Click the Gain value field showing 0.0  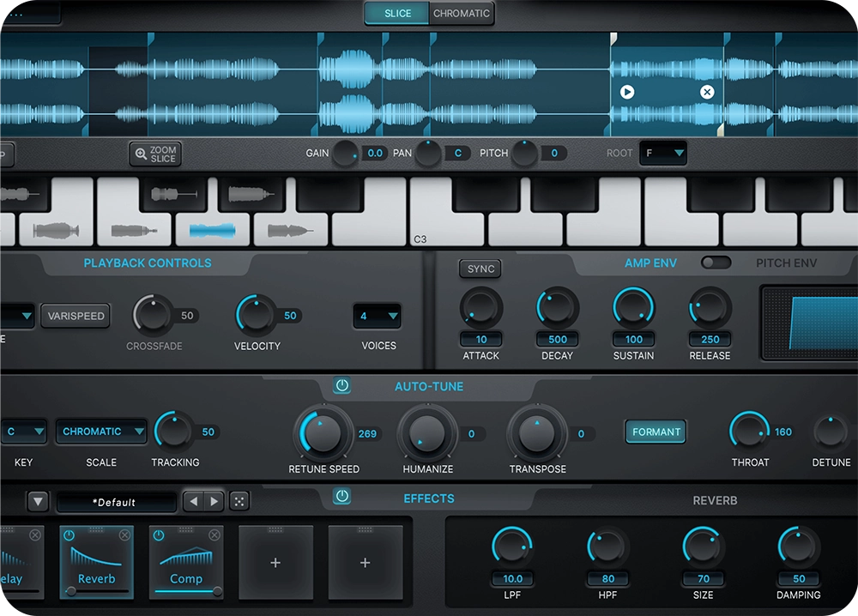tap(374, 154)
